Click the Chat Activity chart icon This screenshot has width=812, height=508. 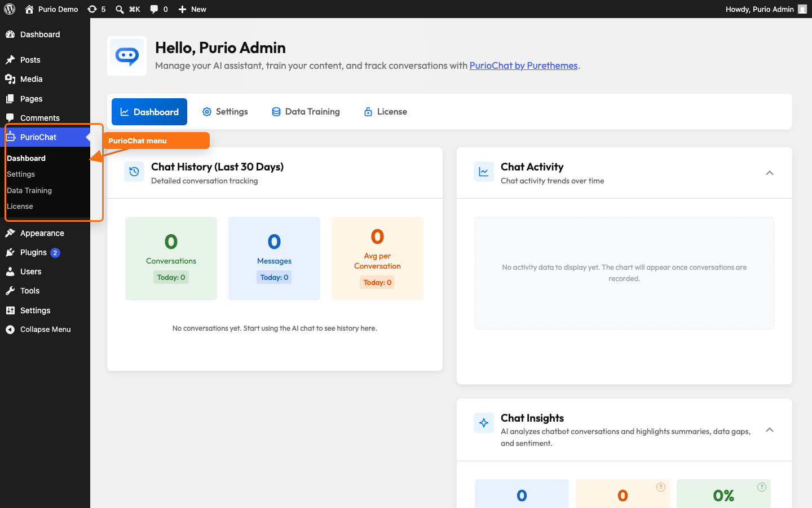[484, 172]
